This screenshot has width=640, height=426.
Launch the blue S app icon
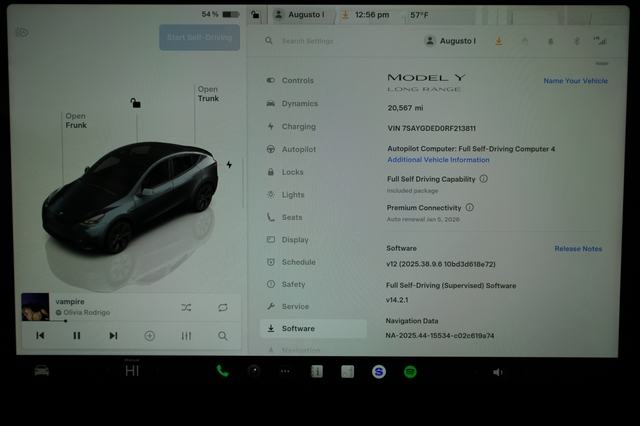[x=379, y=372]
